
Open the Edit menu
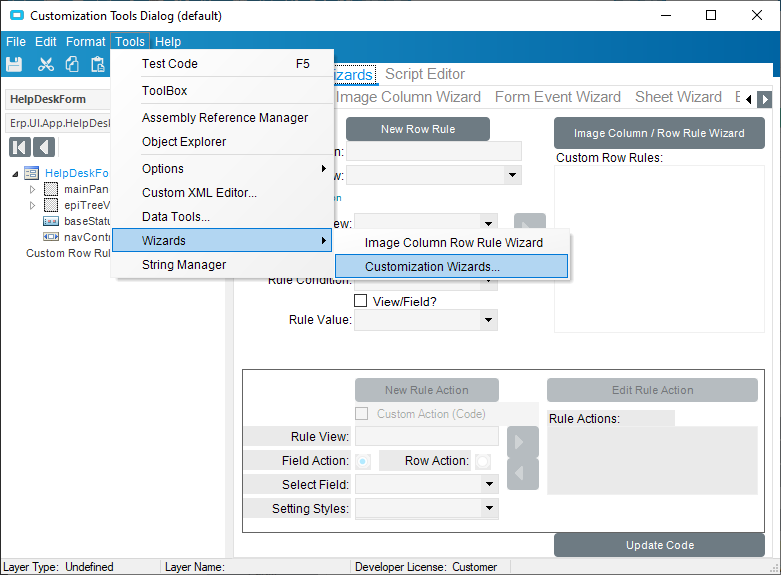46,42
